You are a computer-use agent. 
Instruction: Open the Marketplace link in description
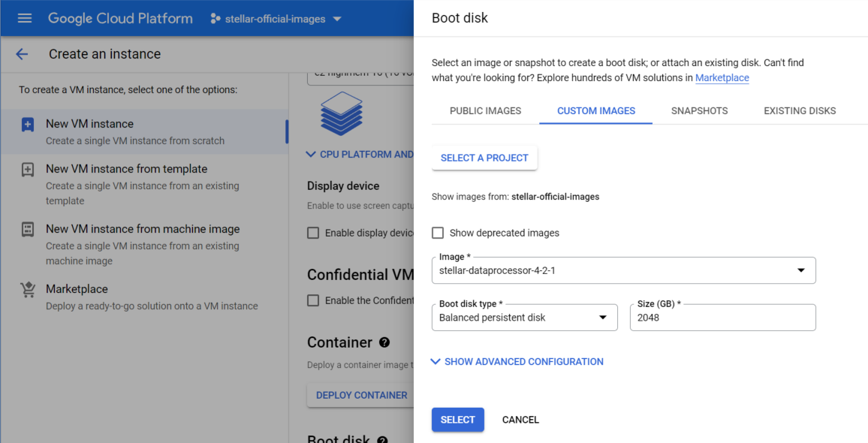click(x=722, y=77)
